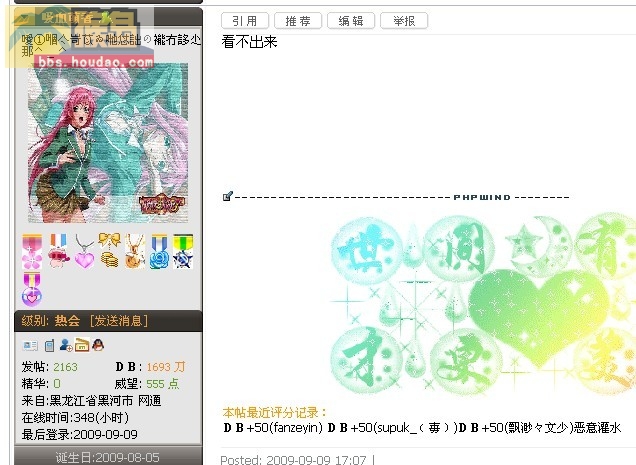This screenshot has height=465, width=636.
Task: Click the anime girl avatar image
Action: tap(108, 142)
